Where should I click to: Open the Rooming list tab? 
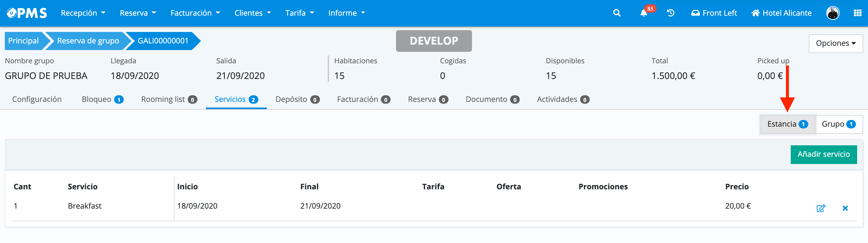click(169, 99)
